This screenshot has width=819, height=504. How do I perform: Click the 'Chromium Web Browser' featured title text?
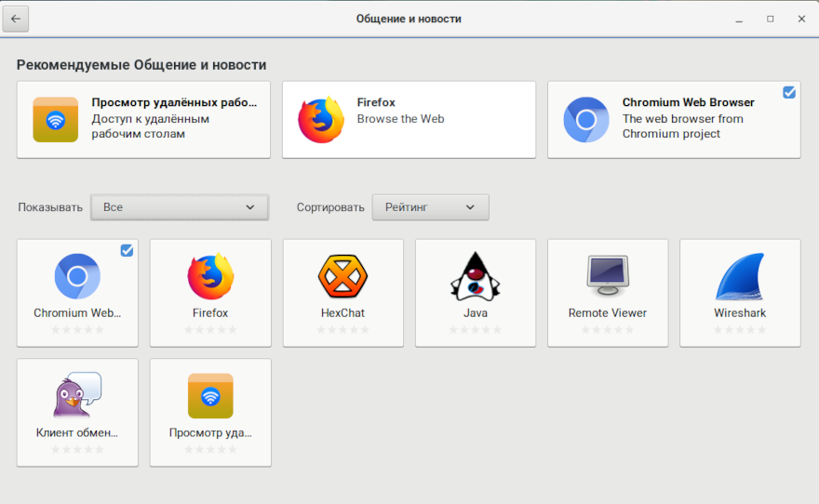(688, 102)
